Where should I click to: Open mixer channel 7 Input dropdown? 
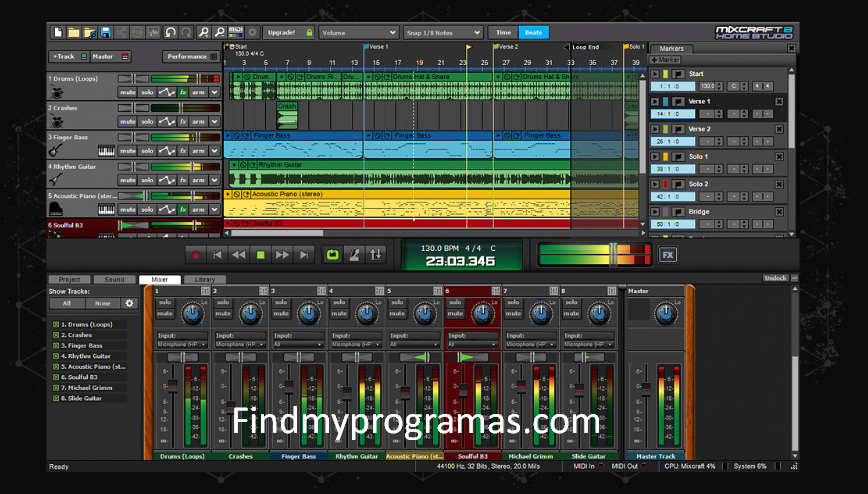click(x=530, y=344)
